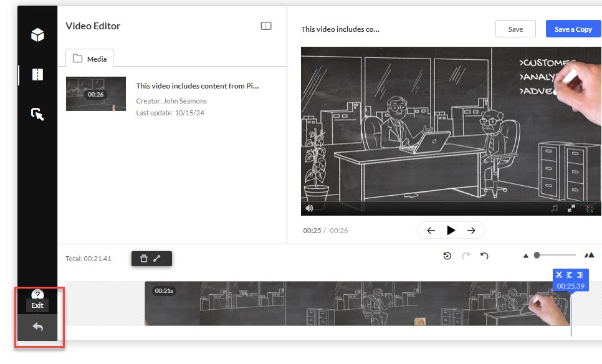The height and width of the screenshot is (364, 602).
Task: Reset edits with the history clock icon
Action: 447,256
